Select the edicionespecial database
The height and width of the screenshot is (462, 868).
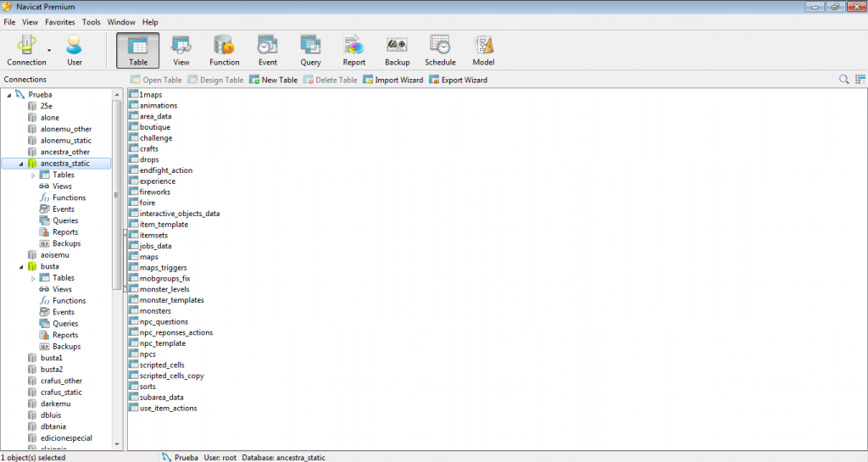[60, 438]
